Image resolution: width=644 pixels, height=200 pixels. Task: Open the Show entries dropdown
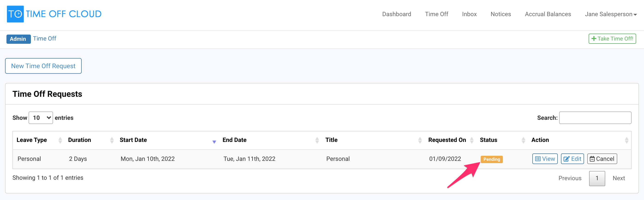(x=41, y=117)
